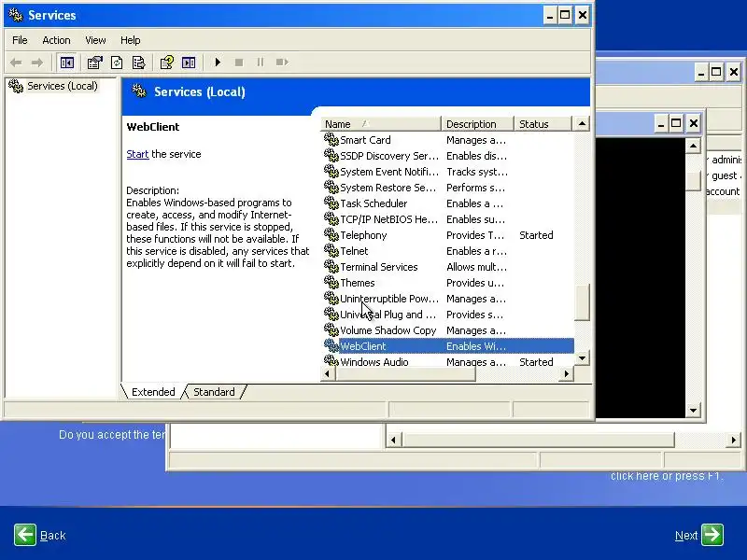This screenshot has height=560, width=747.
Task: Select Services (Local) in the console tree
Action: (x=63, y=86)
